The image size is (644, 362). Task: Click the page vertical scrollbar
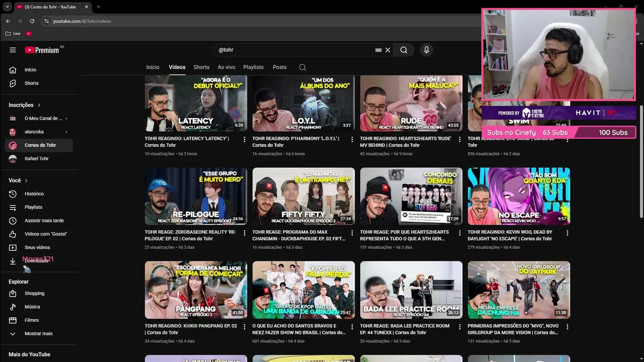(640, 161)
